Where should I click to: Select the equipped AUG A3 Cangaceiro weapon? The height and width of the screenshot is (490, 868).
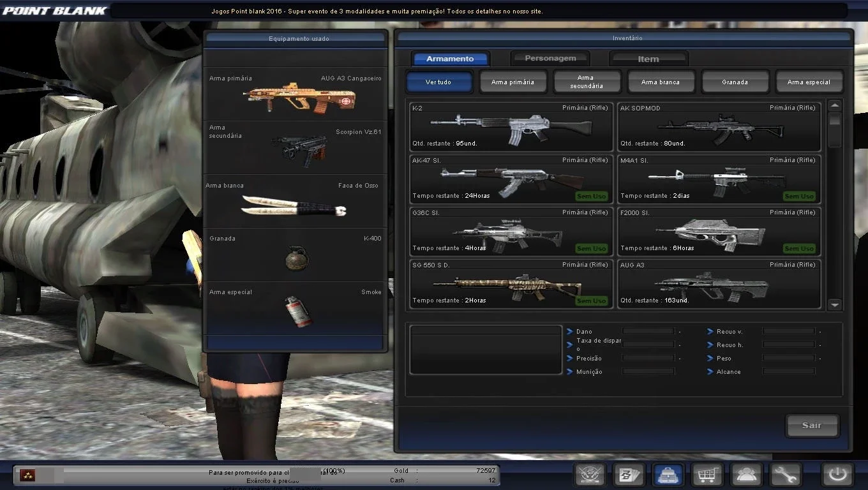coord(295,94)
